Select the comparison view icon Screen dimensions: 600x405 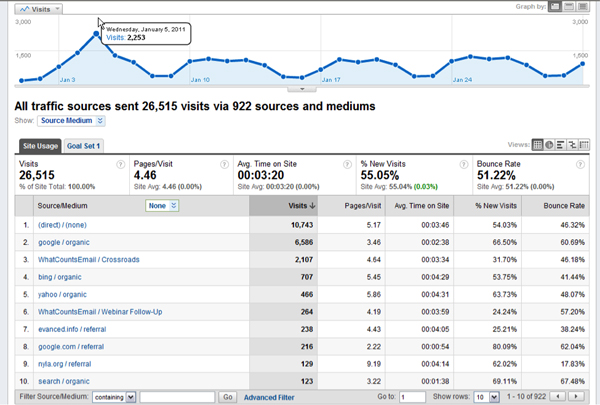(572, 145)
